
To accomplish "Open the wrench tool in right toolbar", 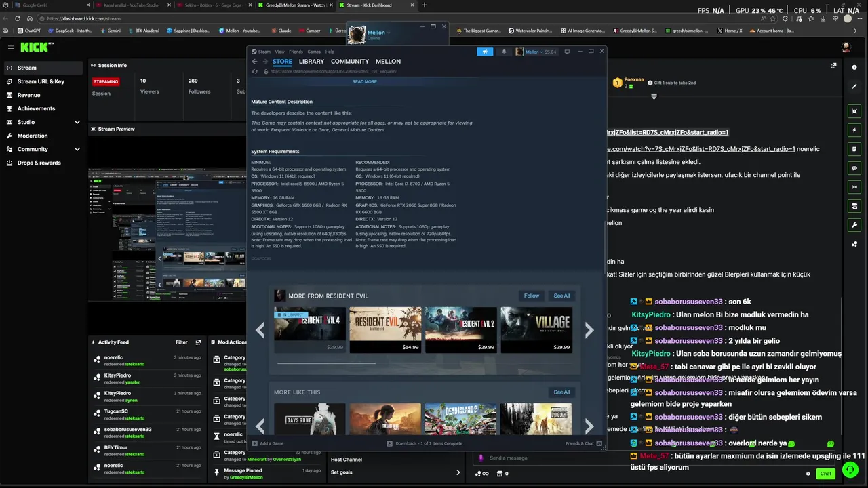I will coord(854,225).
